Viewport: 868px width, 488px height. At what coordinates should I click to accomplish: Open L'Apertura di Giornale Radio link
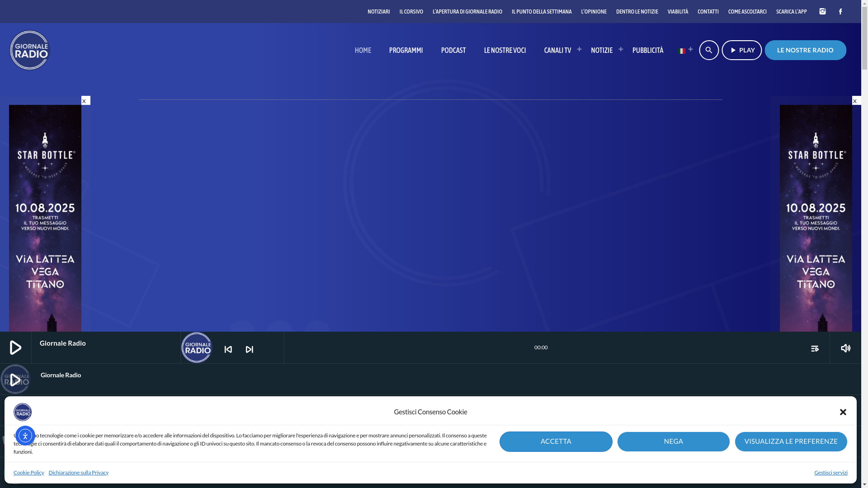point(467,12)
